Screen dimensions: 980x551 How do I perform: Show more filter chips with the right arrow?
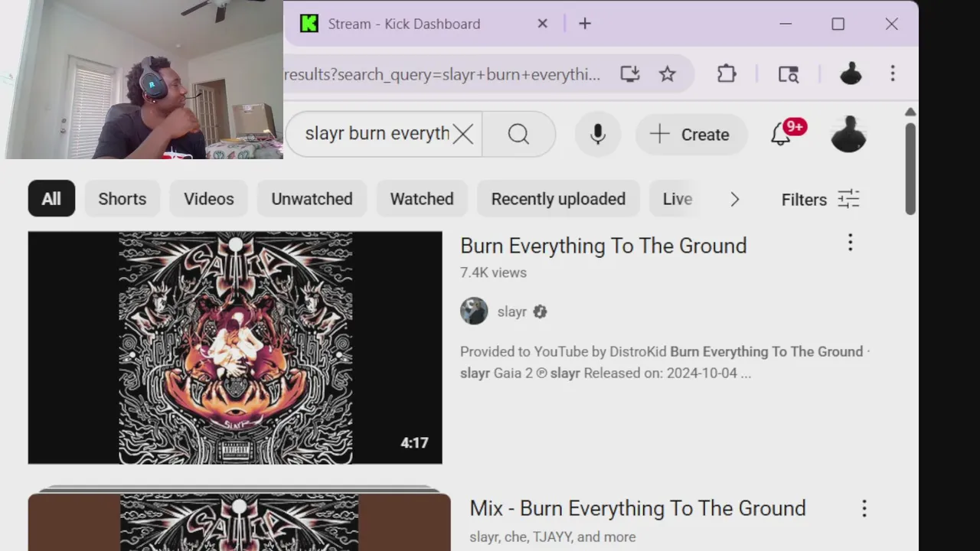click(x=735, y=199)
